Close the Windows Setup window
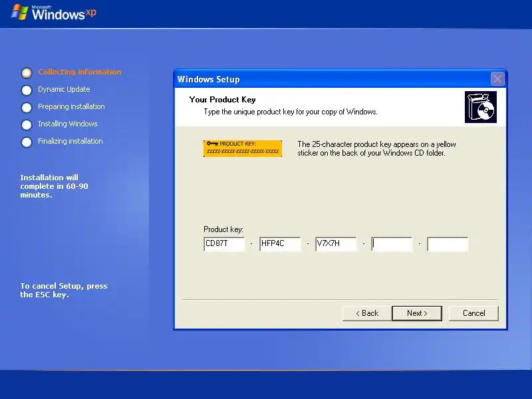The width and height of the screenshot is (532, 399). pos(497,79)
